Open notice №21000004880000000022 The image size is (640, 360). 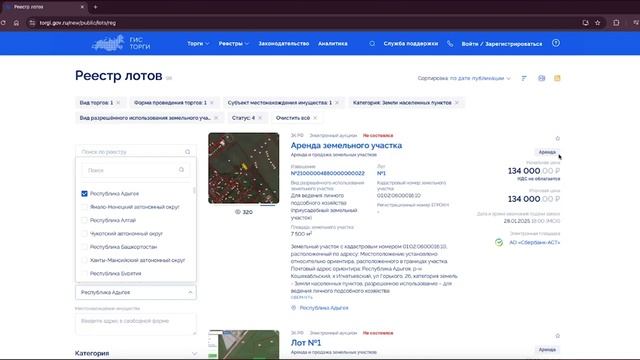(x=327, y=173)
